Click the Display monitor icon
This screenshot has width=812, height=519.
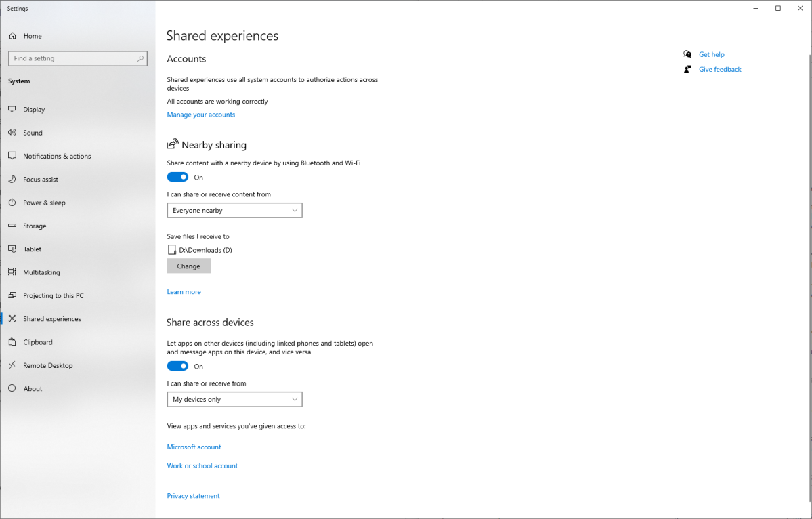[12, 109]
